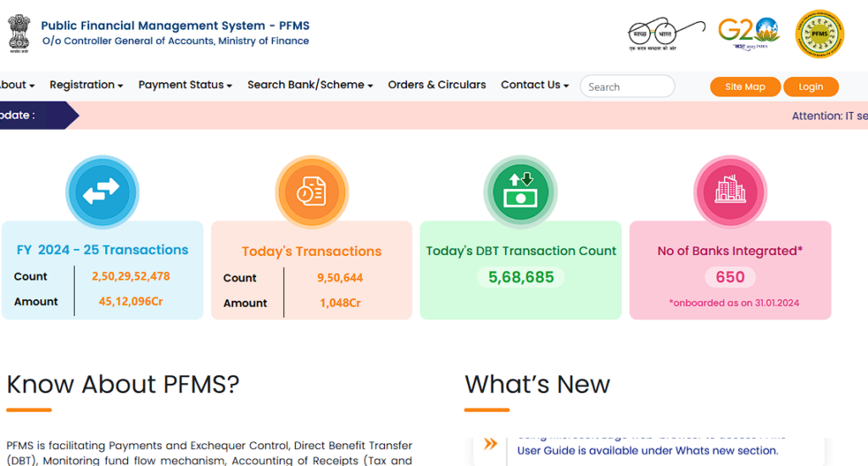This screenshot has height=466, width=868.
Task: Click the orange Login button
Action: [x=811, y=87]
